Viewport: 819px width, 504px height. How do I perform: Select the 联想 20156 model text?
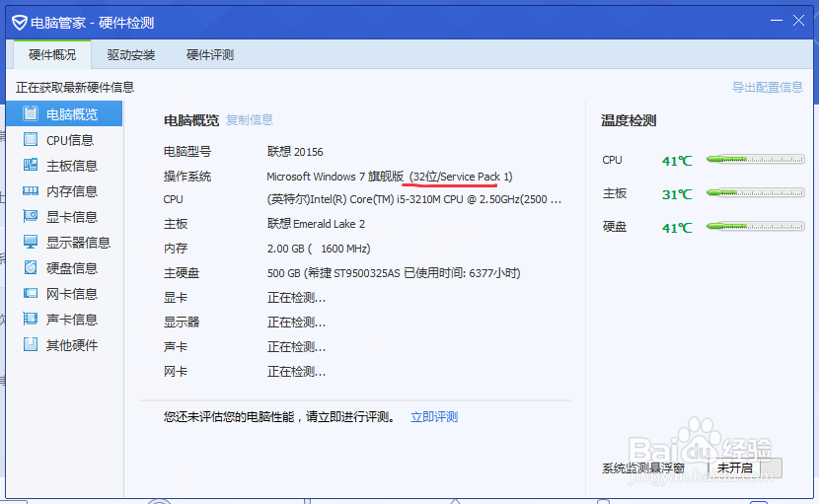(295, 152)
